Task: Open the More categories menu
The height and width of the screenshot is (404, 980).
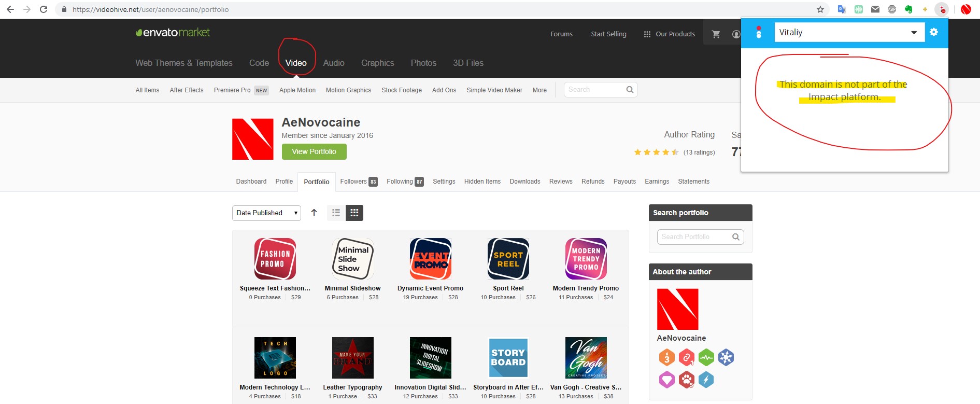Action: click(x=539, y=90)
